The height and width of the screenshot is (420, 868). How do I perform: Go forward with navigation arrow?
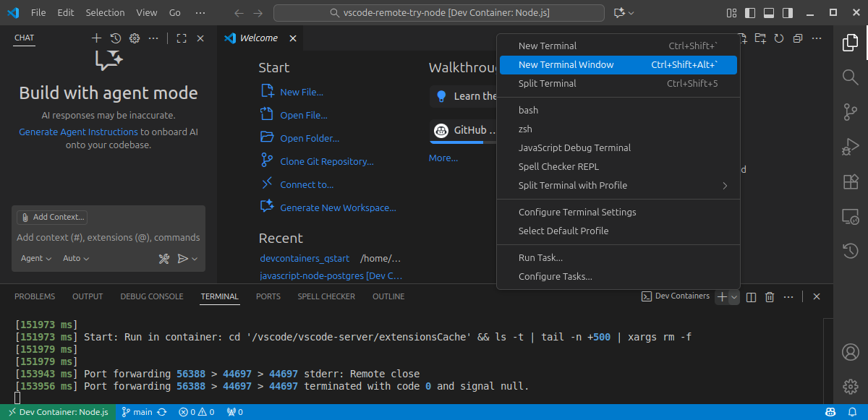[258, 13]
